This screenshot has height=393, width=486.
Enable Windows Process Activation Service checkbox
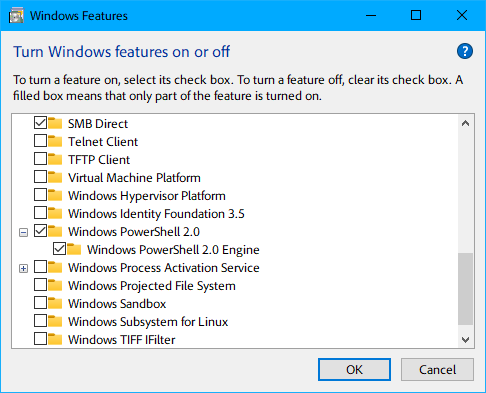(x=40, y=267)
